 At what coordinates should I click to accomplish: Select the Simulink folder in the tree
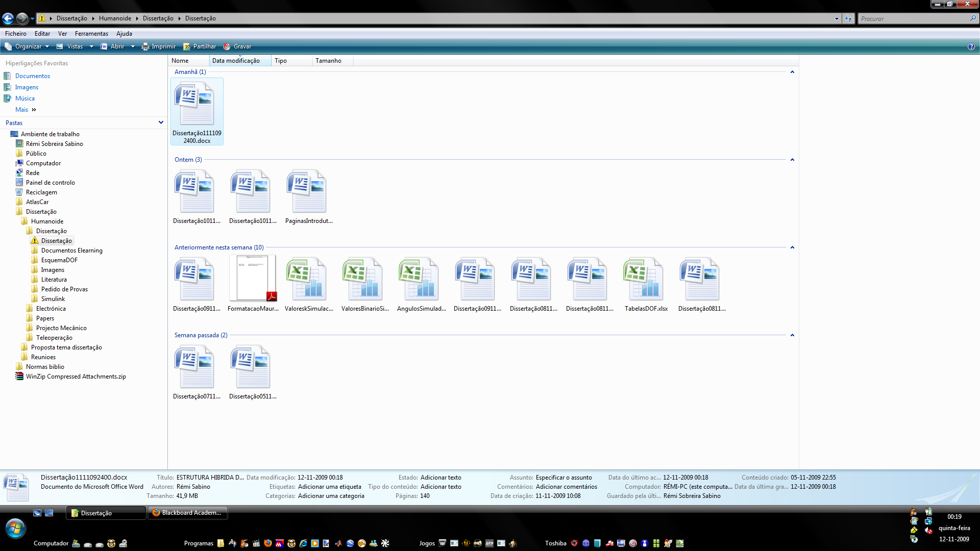point(53,299)
